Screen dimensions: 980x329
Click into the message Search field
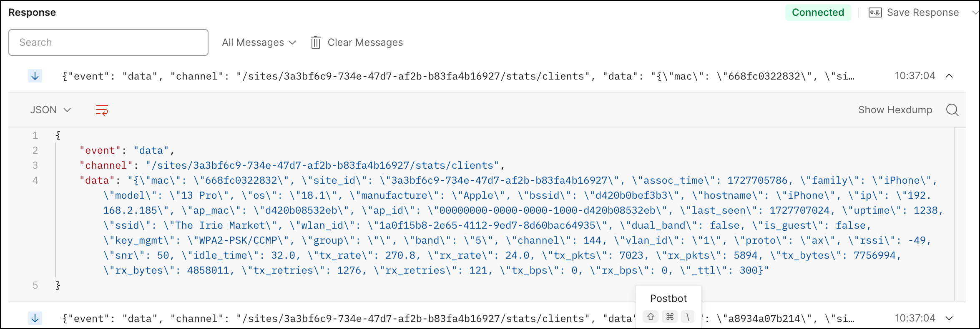pos(108,42)
